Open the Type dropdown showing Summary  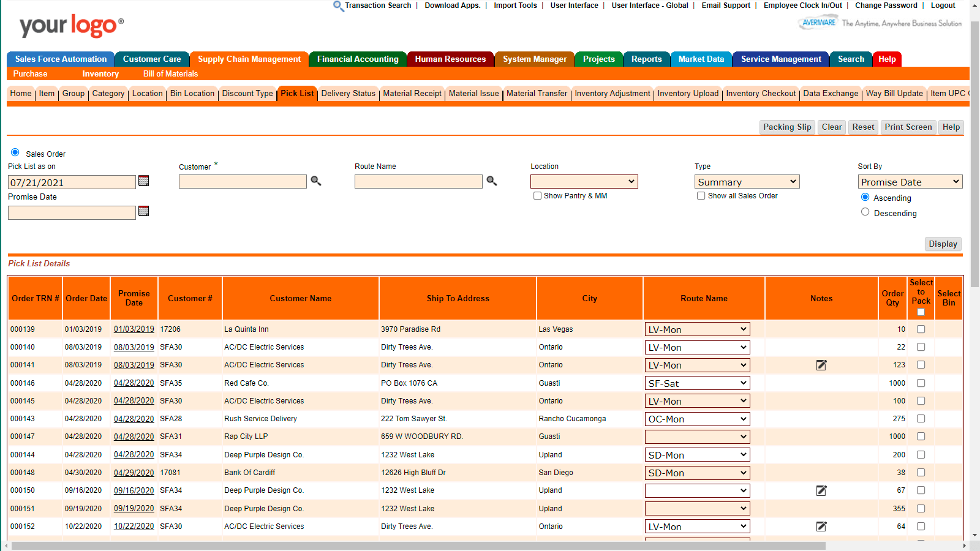click(747, 181)
